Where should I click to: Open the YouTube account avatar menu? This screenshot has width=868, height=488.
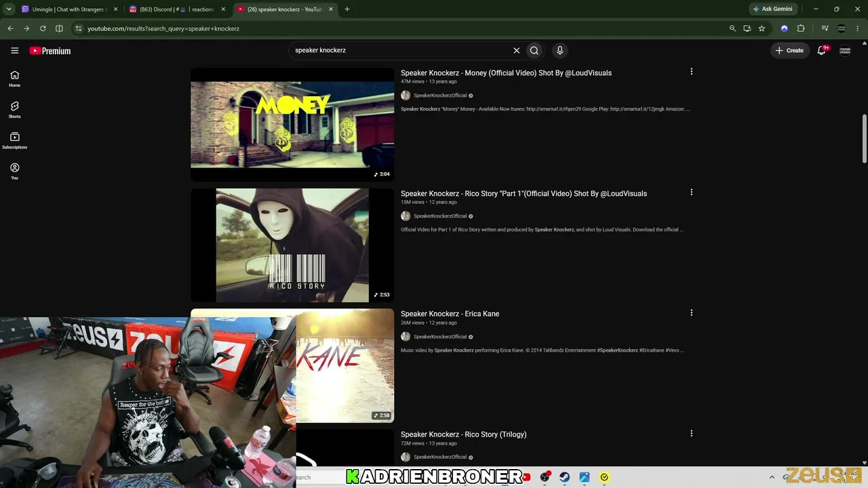845,50
